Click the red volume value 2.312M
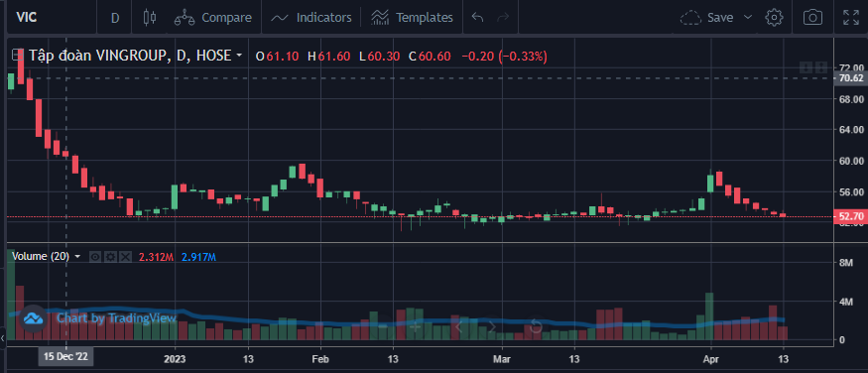This screenshot has height=373, width=868. pyautogui.click(x=156, y=257)
